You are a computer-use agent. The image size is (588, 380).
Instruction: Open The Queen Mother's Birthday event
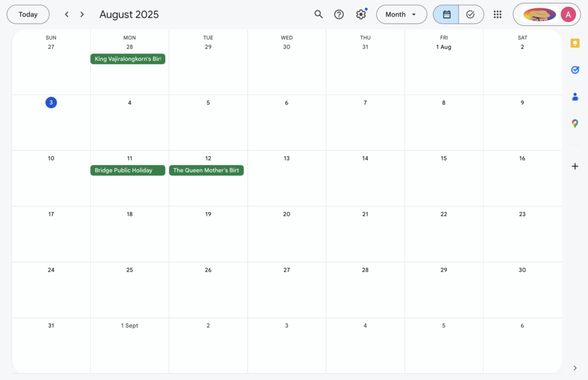coord(206,170)
